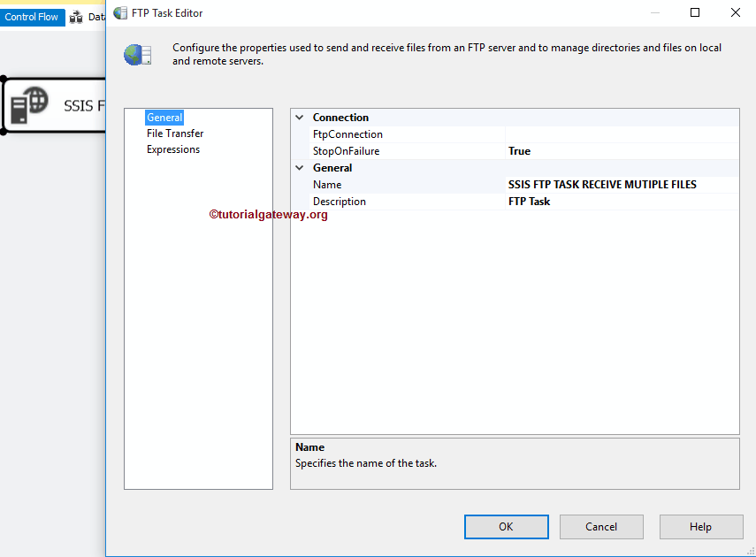Click the tutorialgateway.org watermark link
Screen dimensions: 756x557
tap(264, 213)
